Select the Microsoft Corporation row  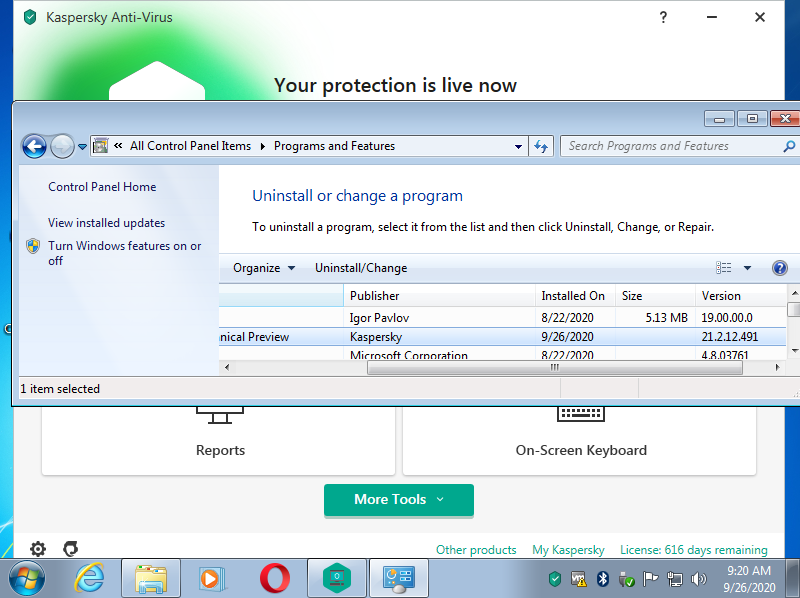pyautogui.click(x=503, y=354)
